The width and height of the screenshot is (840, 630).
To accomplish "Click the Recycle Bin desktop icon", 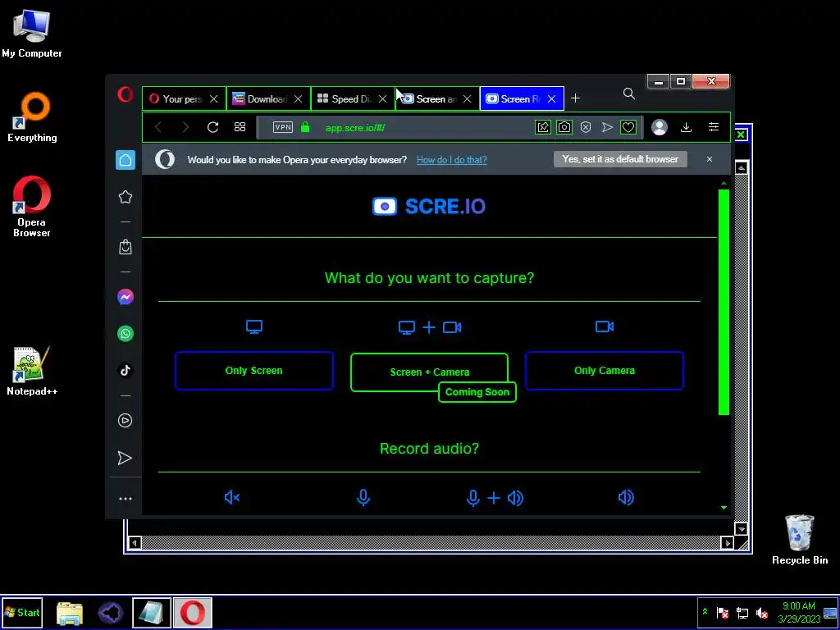I will [800, 540].
